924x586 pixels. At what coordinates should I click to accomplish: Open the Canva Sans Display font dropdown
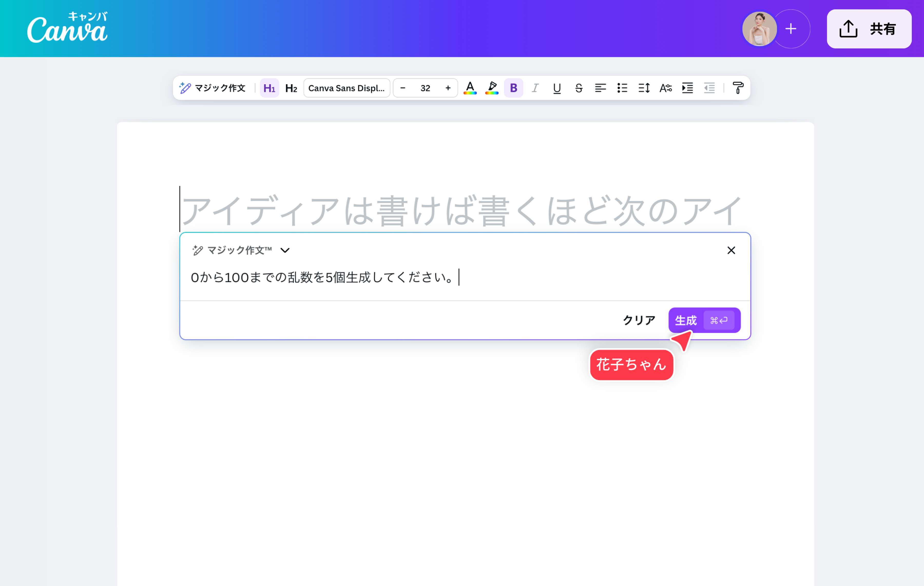[x=346, y=88]
